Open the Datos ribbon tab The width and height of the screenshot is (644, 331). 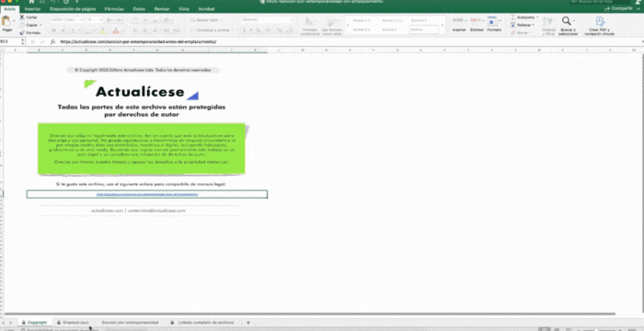click(139, 8)
